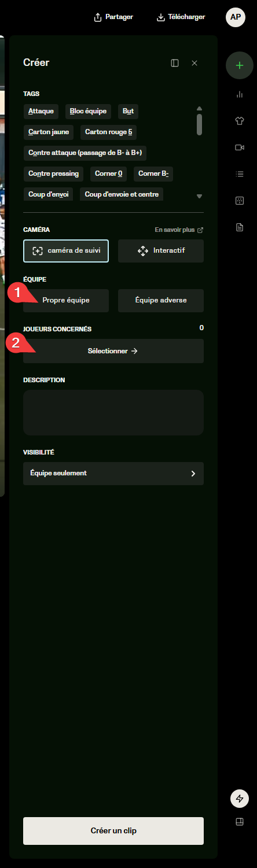
Task: Open the jersey team icon in sidebar
Action: [x=240, y=121]
